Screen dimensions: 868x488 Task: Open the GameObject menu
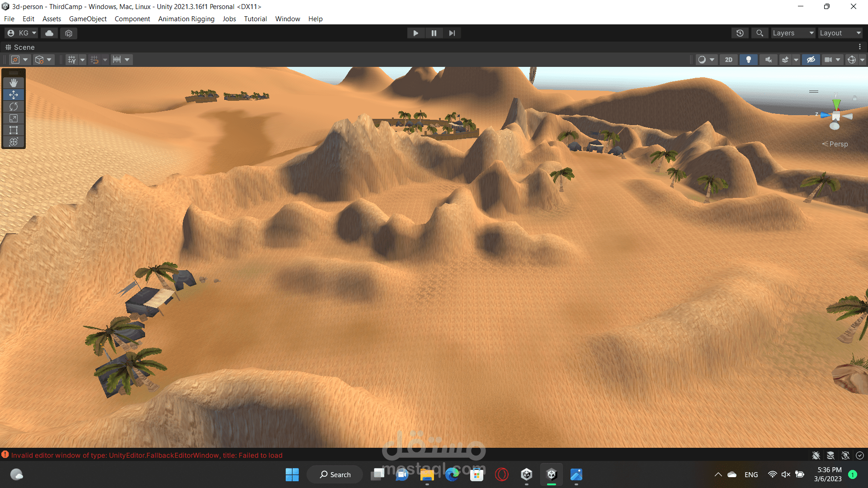click(x=88, y=19)
